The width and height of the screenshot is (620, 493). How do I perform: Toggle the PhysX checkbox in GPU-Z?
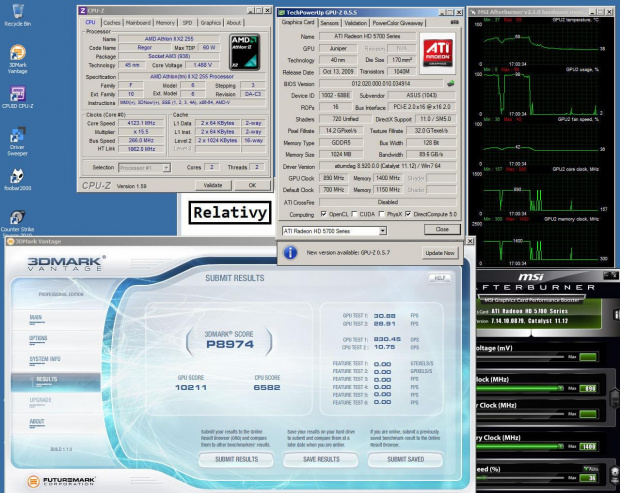click(381, 214)
